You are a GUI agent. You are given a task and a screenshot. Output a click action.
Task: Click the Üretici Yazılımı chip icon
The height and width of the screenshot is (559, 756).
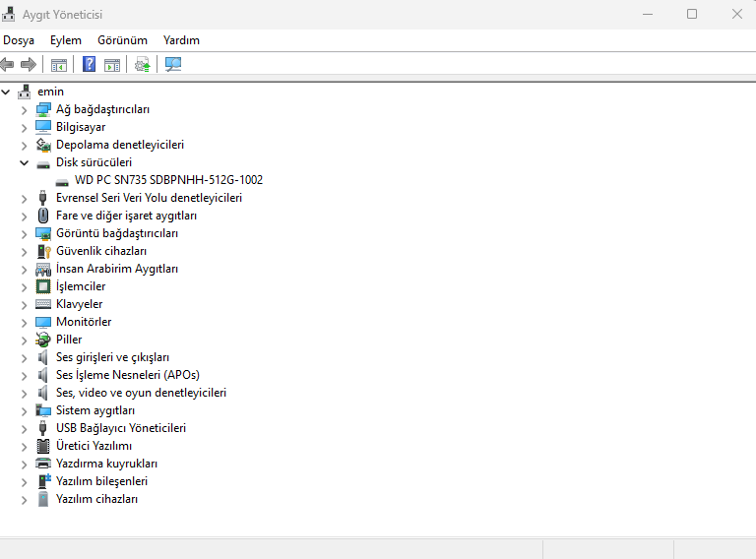[43, 446]
